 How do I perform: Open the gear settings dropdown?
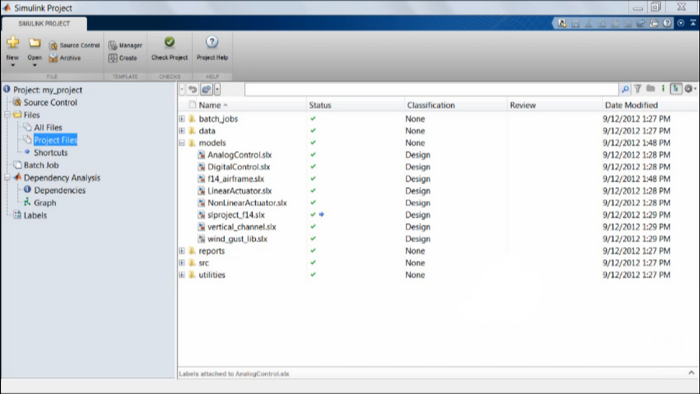(x=690, y=89)
